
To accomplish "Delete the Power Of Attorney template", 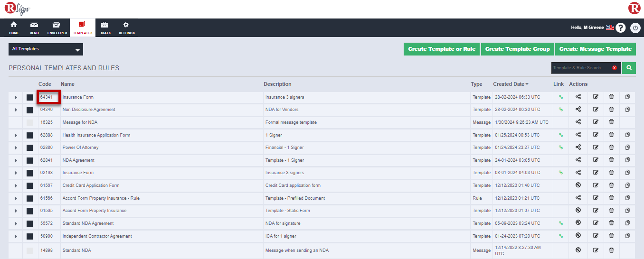I will pos(611,148).
